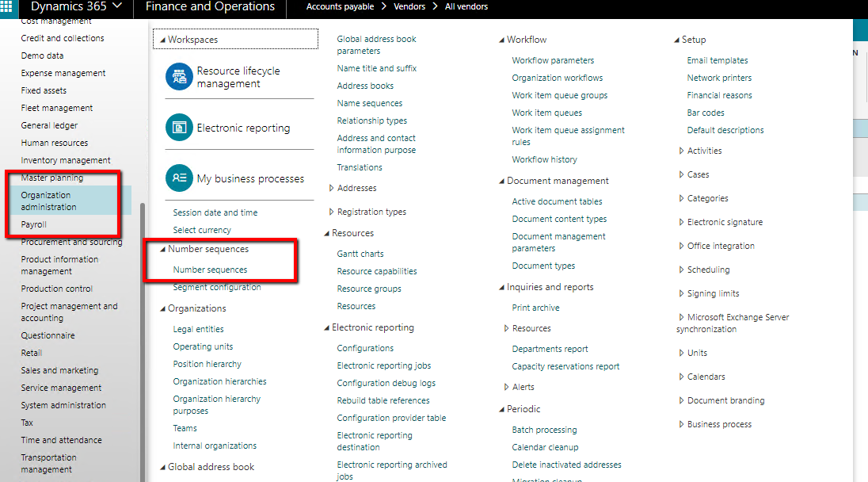The height and width of the screenshot is (482, 868).
Task: Open Electronic reporting Configurations link
Action: (365, 349)
